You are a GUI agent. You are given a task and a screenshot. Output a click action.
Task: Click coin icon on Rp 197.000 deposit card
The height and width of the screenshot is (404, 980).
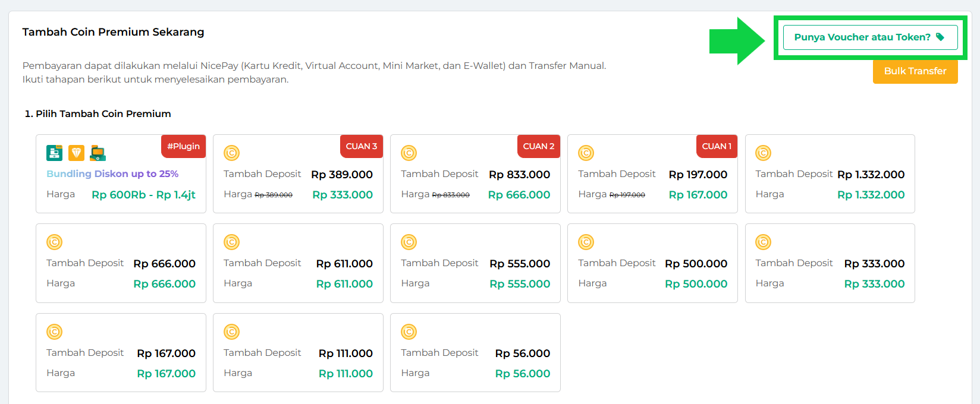pyautogui.click(x=586, y=153)
